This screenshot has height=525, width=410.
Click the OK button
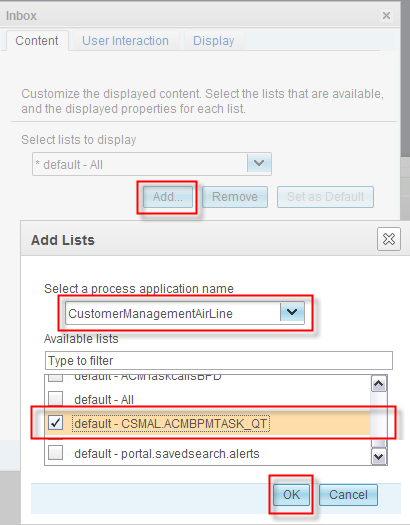(x=291, y=495)
